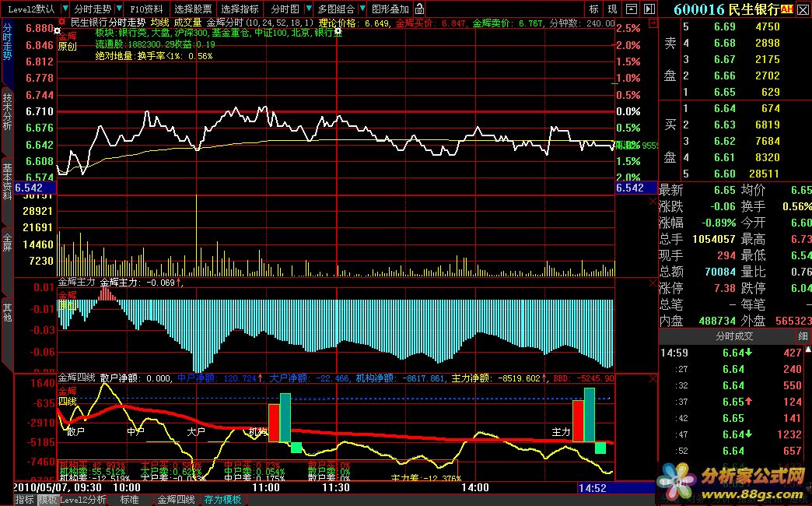Switch to the 技术分析 vertical side tab
Viewport: 812px width, 506px height.
7,111
